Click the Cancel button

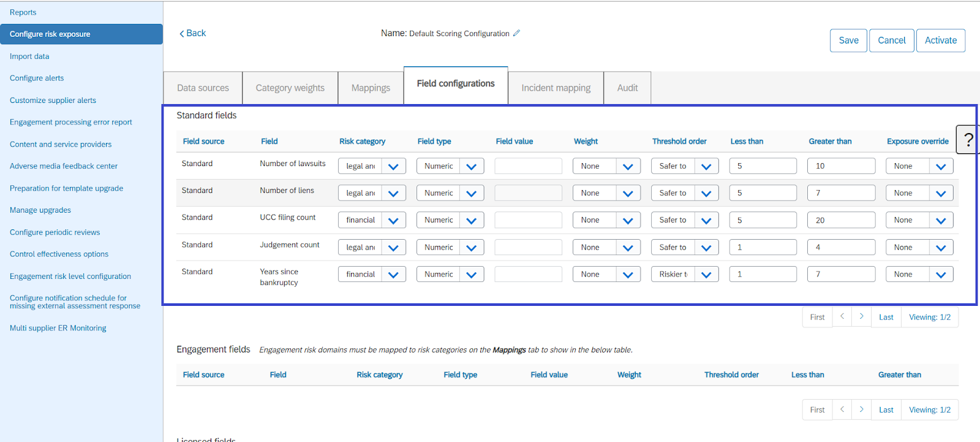point(892,40)
